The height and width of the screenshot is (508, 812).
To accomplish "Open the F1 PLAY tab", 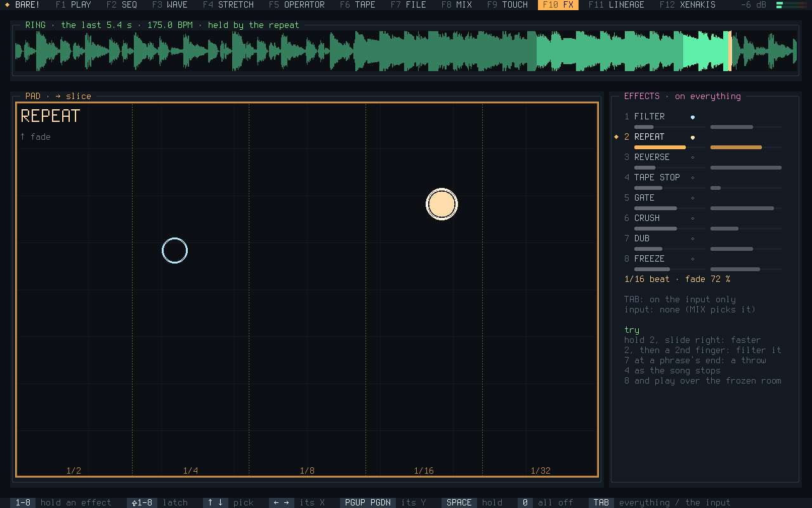I will tap(74, 4).
